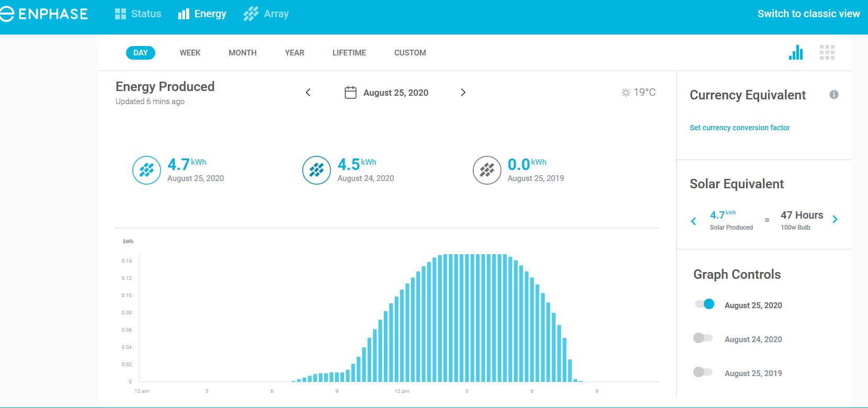Select the WEEK time range
868x408 pixels.
190,53
